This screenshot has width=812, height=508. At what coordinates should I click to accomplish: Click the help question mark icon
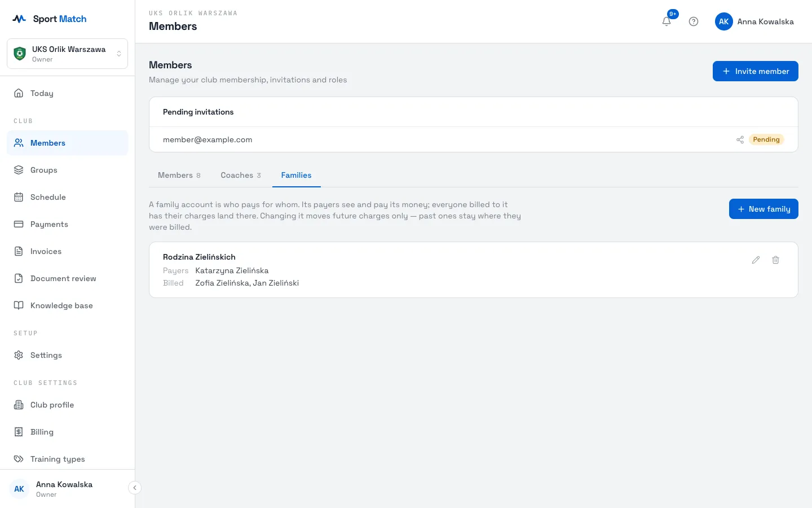[x=694, y=21]
